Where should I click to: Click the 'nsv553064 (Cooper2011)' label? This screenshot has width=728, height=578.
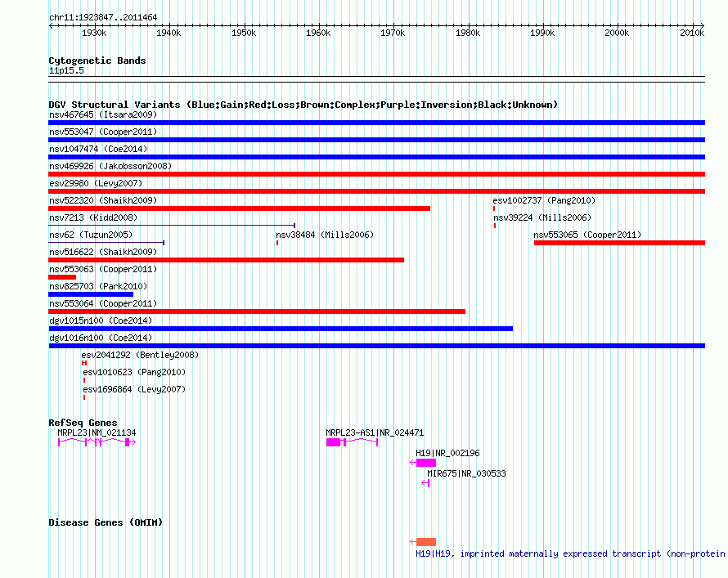point(103,303)
